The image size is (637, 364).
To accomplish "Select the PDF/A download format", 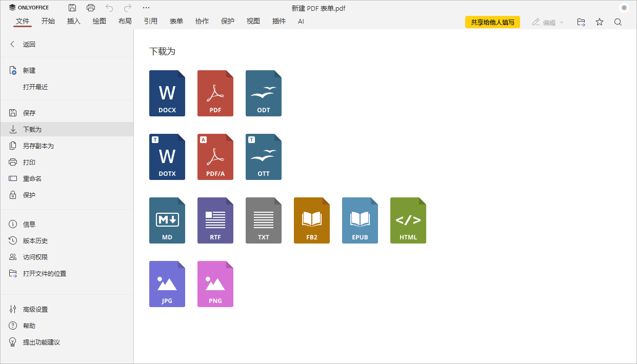I will point(215,156).
